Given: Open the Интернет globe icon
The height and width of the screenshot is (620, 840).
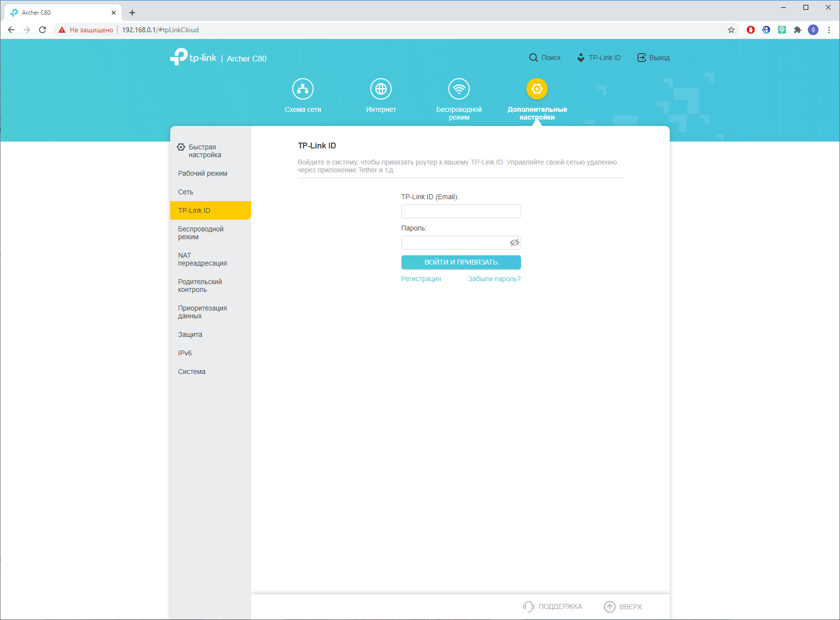Looking at the screenshot, I should point(380,89).
